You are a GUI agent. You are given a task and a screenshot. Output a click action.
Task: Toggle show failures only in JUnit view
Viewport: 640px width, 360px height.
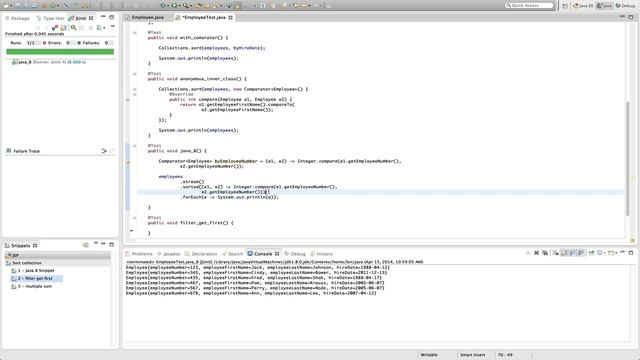[55, 27]
